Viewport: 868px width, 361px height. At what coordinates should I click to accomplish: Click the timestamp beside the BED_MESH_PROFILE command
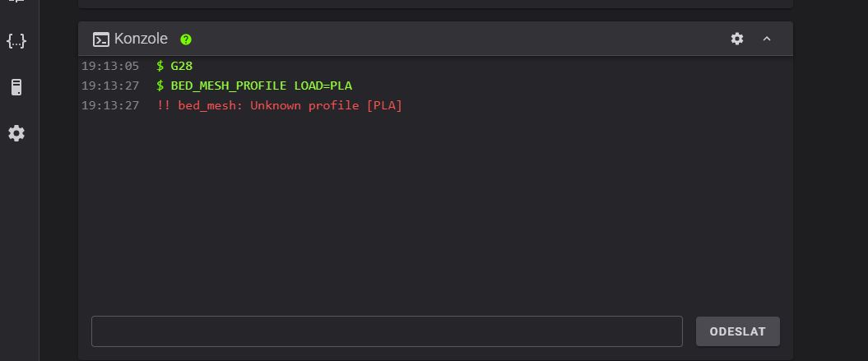[x=110, y=86]
